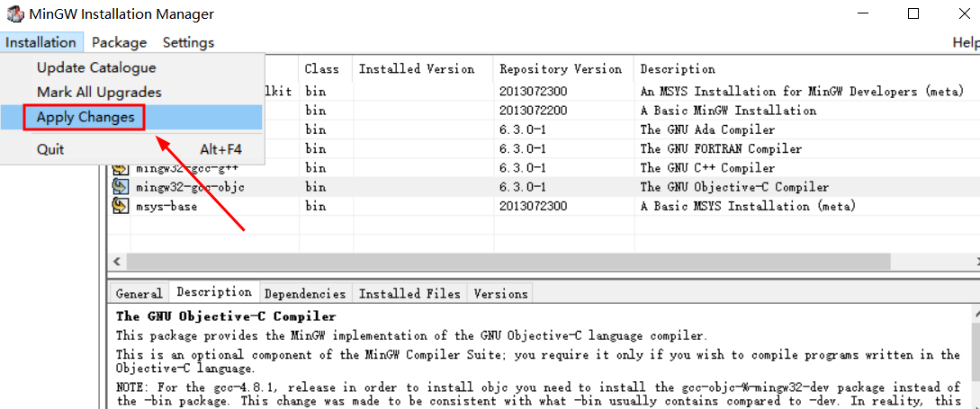Viewport: 980px width, 409px height.
Task: Select the mingw32-gcc-objc package name
Action: point(190,187)
